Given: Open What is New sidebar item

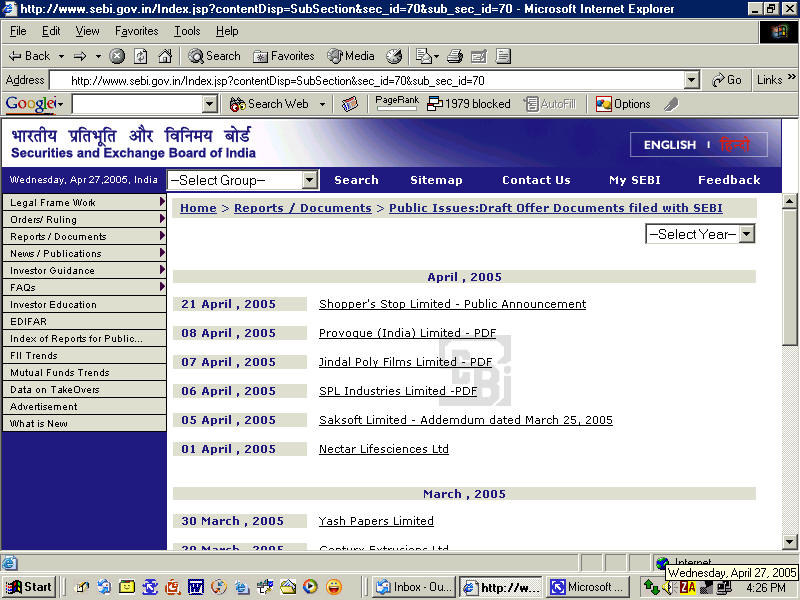Looking at the screenshot, I should pos(84,423).
